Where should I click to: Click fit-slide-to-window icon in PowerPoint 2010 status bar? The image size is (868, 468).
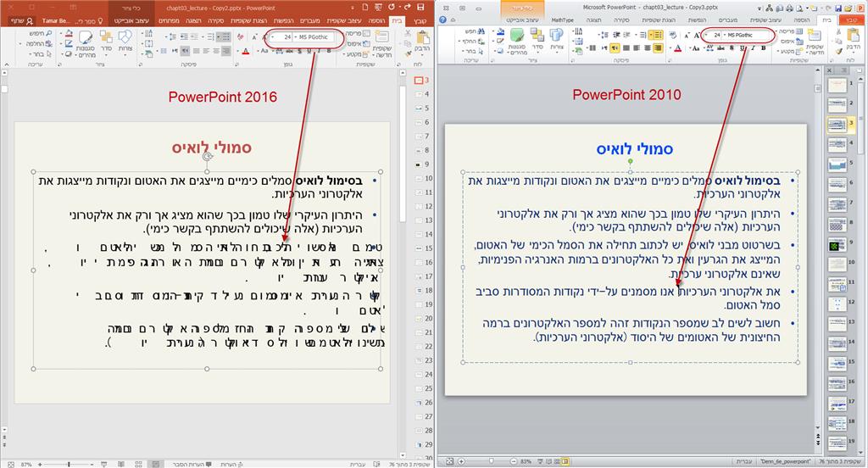(x=449, y=461)
